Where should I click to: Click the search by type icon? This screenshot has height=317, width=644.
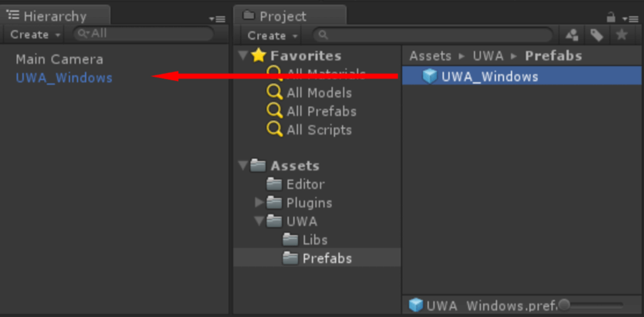click(572, 36)
